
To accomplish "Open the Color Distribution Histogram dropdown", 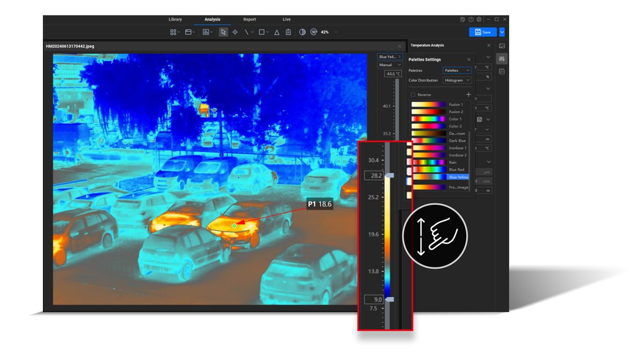I will (457, 80).
